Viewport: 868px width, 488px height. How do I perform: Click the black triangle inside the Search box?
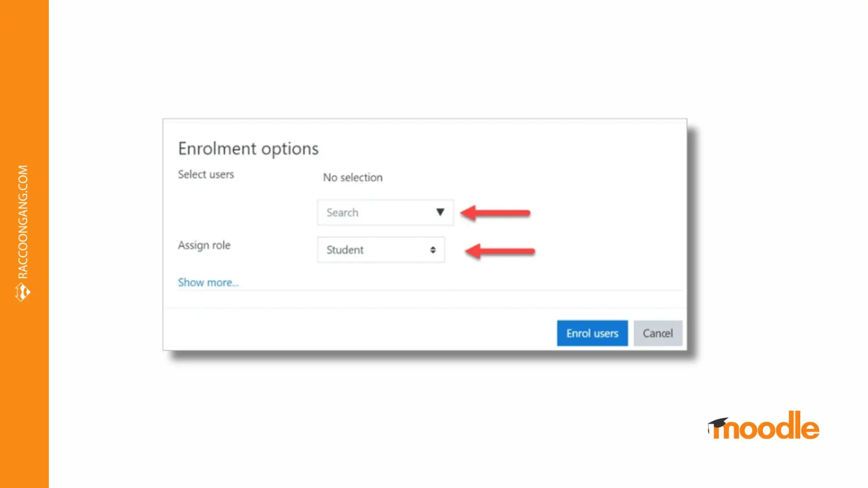(x=440, y=212)
